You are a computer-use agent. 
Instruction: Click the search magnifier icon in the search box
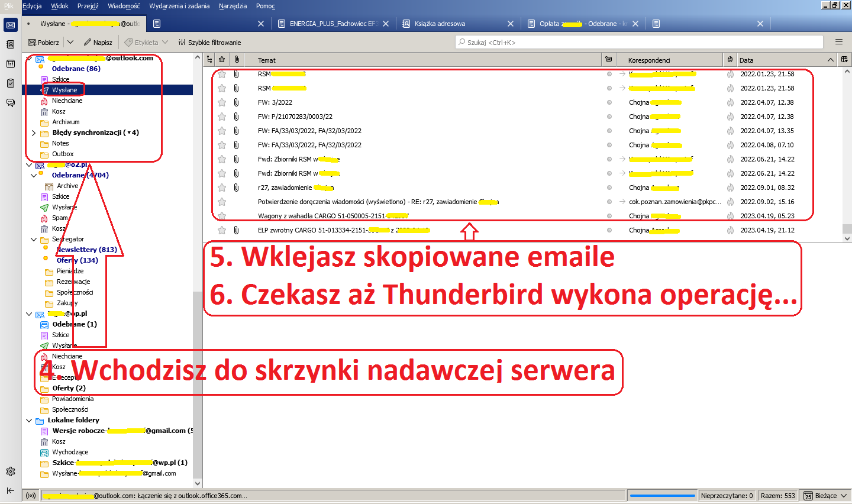(461, 42)
